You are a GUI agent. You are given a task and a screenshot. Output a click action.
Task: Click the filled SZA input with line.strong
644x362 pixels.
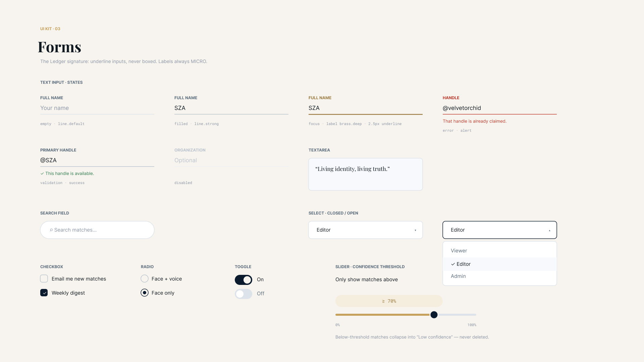click(x=231, y=108)
